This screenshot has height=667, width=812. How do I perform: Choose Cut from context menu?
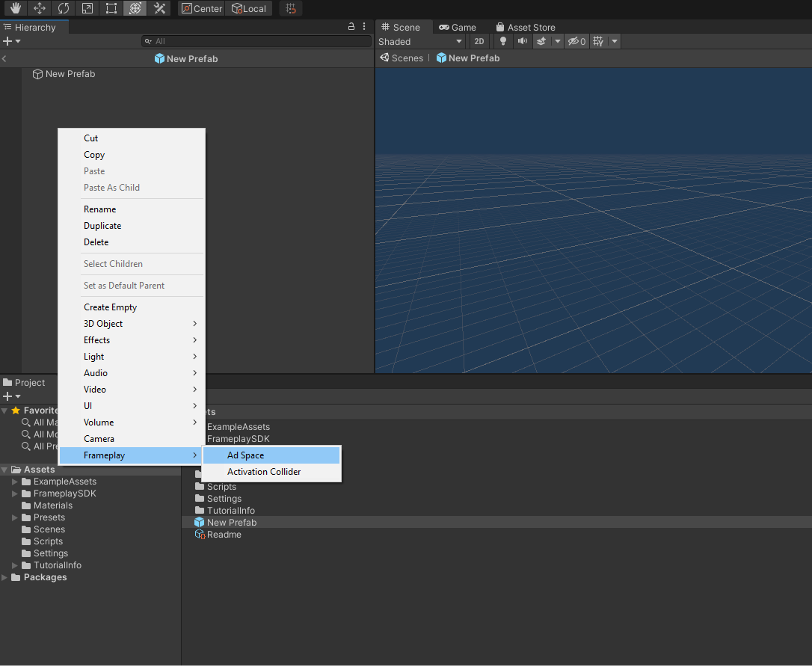point(132,138)
